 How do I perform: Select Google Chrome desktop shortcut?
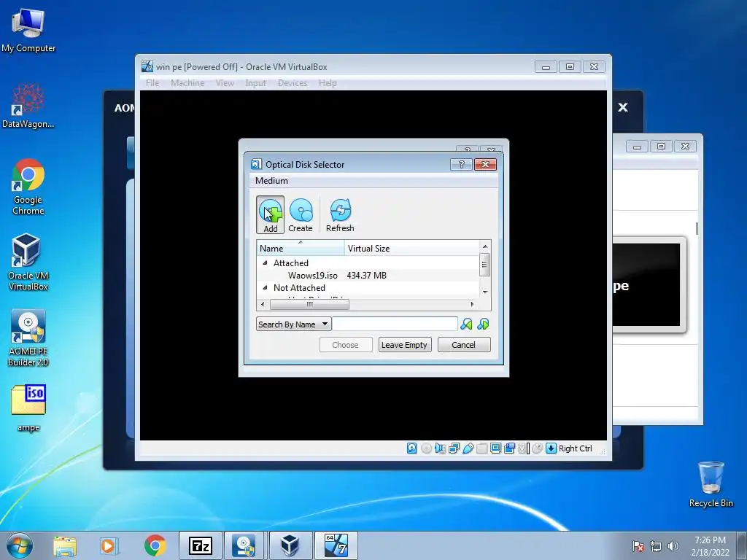[x=28, y=187]
